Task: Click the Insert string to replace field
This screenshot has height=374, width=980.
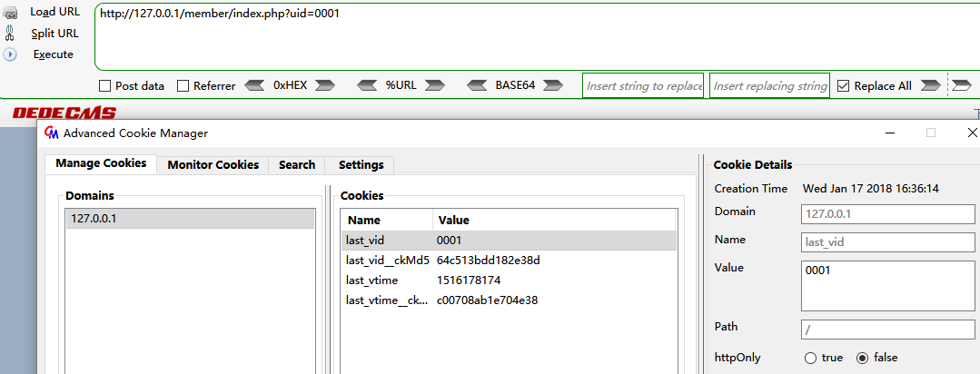Action: [x=643, y=85]
